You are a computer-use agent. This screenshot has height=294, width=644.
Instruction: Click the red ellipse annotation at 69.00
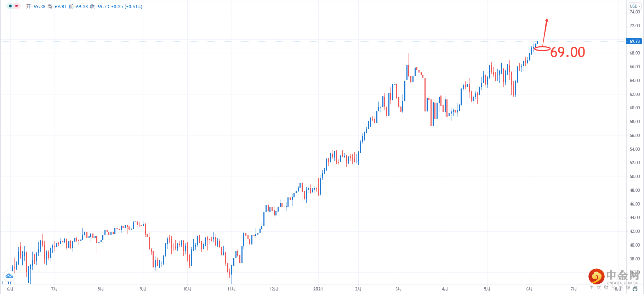[542, 49]
